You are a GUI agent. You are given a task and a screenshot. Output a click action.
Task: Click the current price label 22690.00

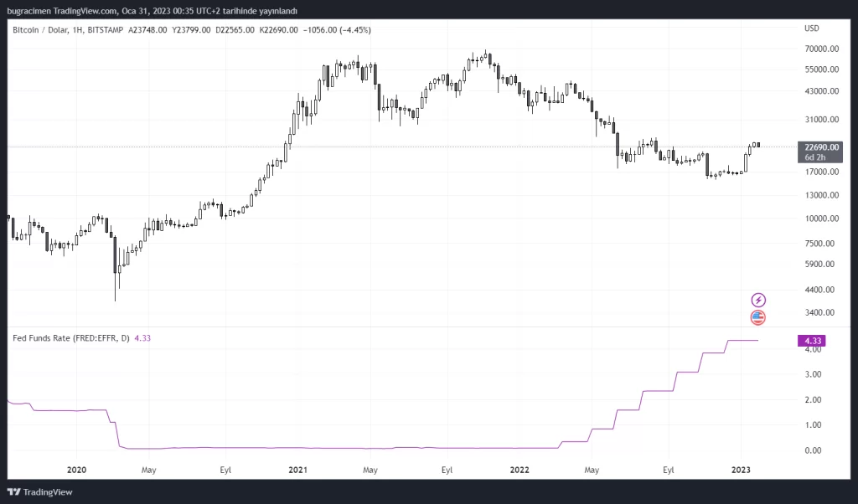(x=821, y=147)
